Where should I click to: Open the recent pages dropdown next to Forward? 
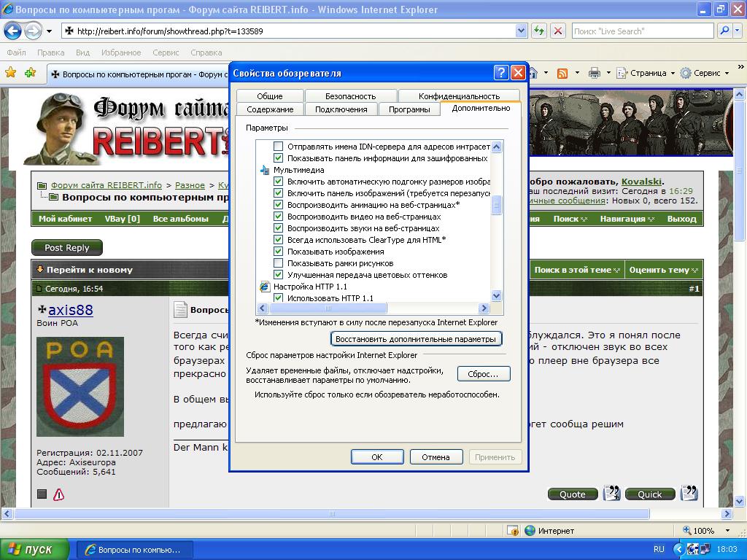[49, 31]
